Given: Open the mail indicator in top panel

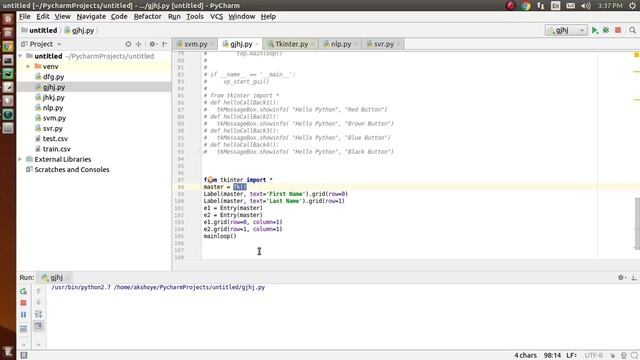Looking at the screenshot, I should (571, 6).
